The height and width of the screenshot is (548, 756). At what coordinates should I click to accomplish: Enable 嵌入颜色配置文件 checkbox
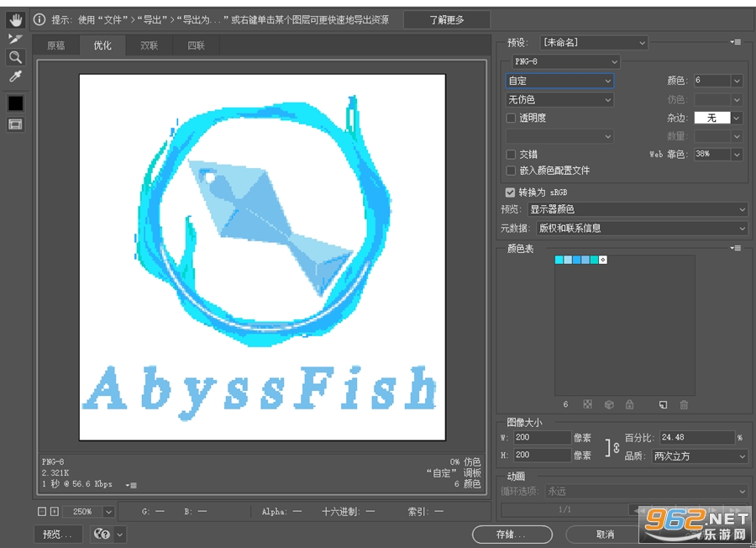point(511,171)
